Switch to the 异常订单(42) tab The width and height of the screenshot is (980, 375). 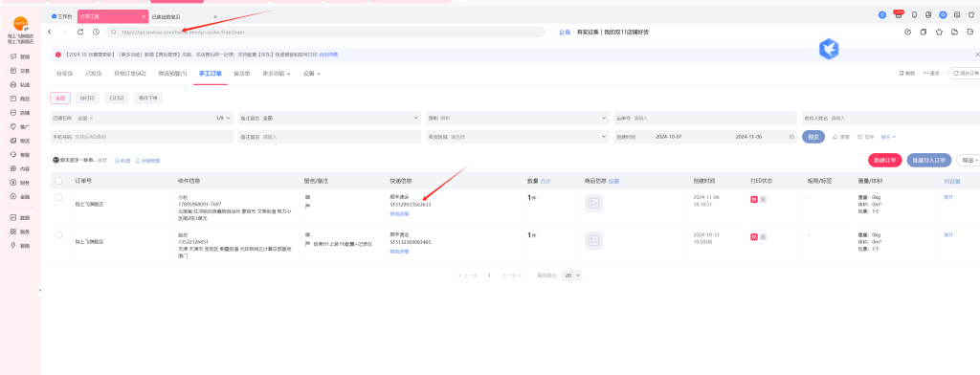point(130,74)
